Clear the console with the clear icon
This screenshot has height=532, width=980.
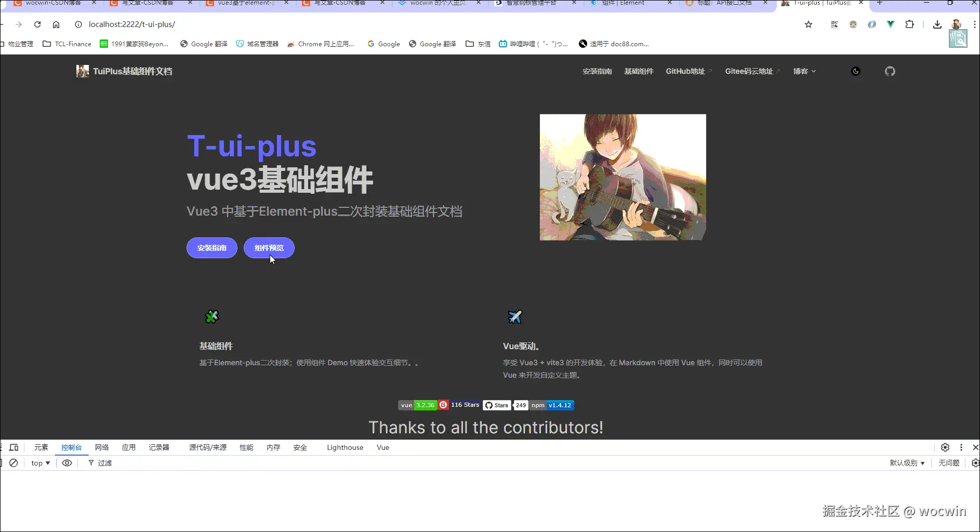point(14,463)
